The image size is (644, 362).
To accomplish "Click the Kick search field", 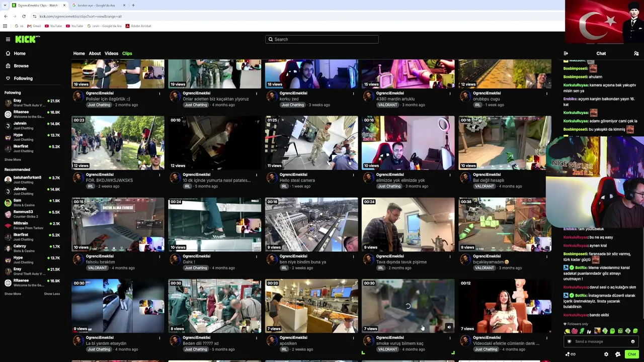I will click(x=322, y=39).
